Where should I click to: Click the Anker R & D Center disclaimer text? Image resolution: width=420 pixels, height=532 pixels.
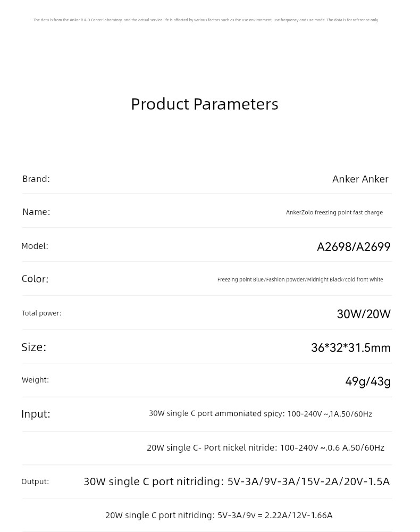tap(206, 20)
